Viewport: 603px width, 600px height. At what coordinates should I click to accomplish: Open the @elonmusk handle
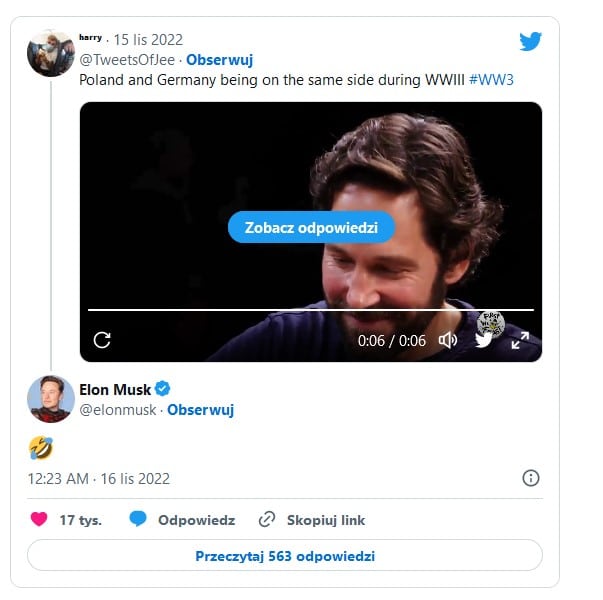click(x=118, y=410)
